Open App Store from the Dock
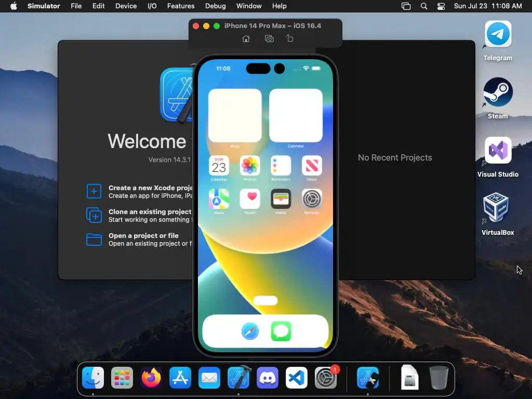The height and width of the screenshot is (399, 532). pos(180,378)
